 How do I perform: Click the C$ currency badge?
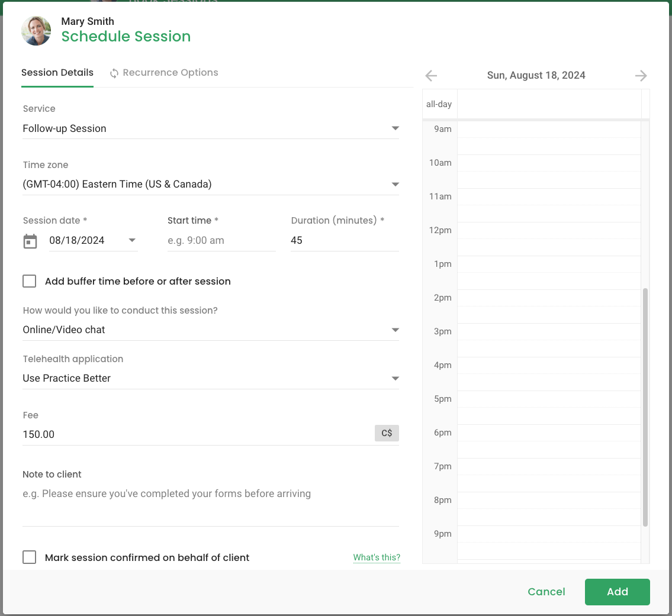[x=387, y=434]
